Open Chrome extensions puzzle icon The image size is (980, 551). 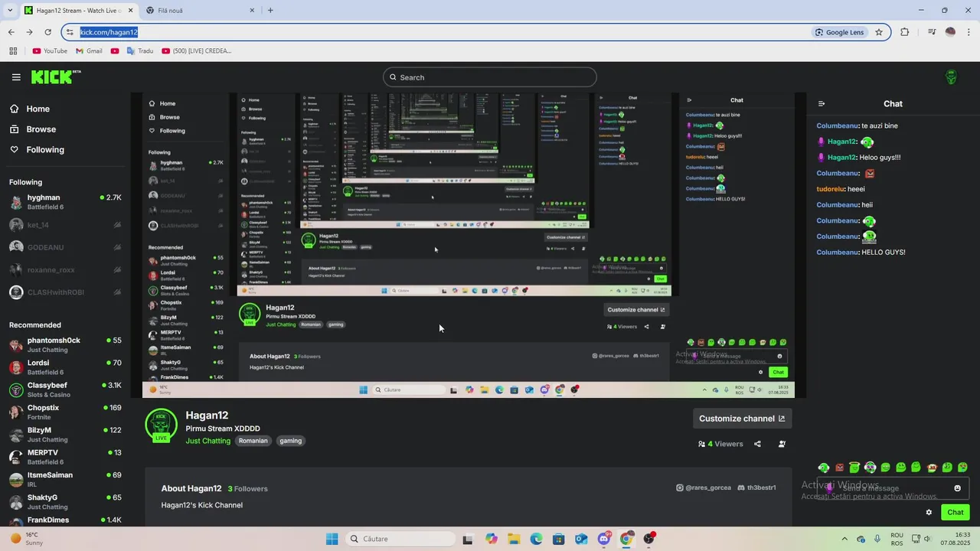(x=905, y=32)
